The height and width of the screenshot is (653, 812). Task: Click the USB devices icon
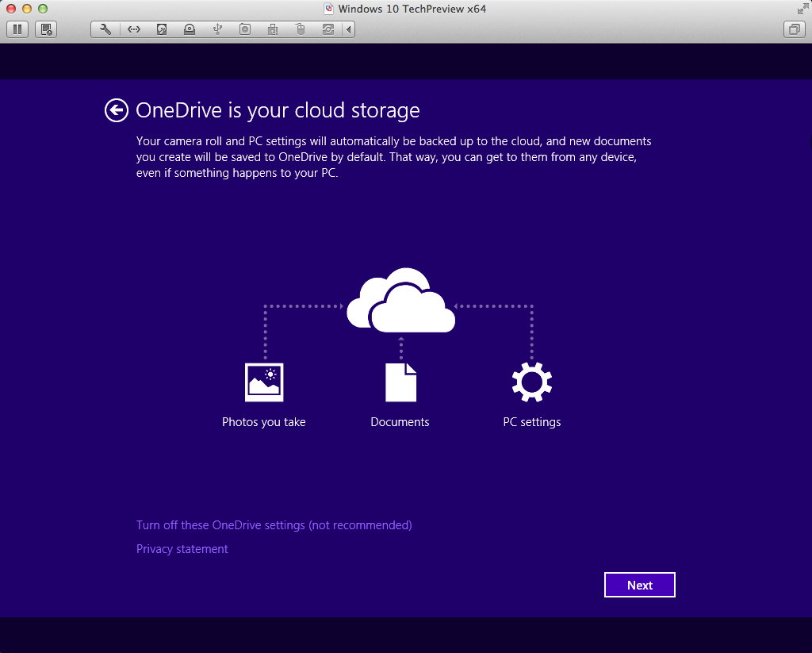click(217, 29)
